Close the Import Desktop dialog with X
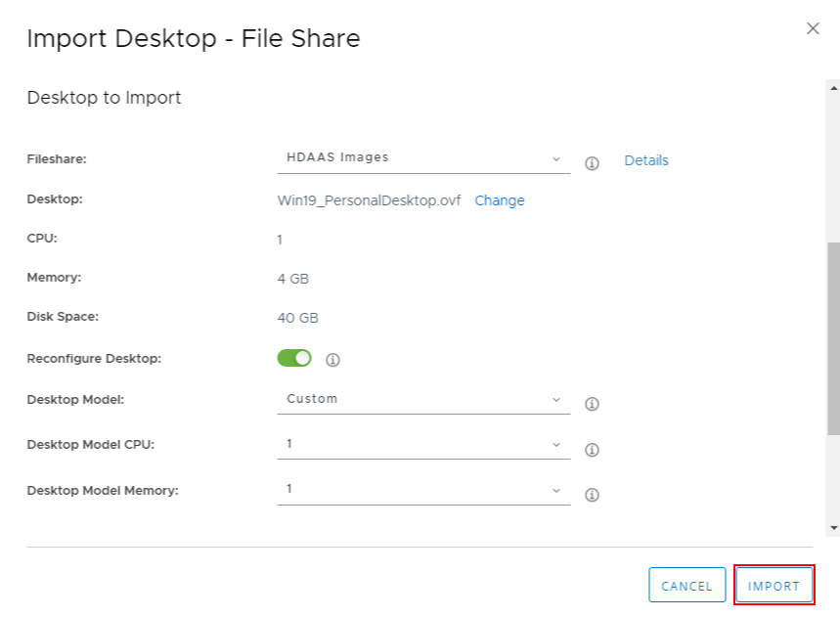840x617 pixels. (813, 28)
